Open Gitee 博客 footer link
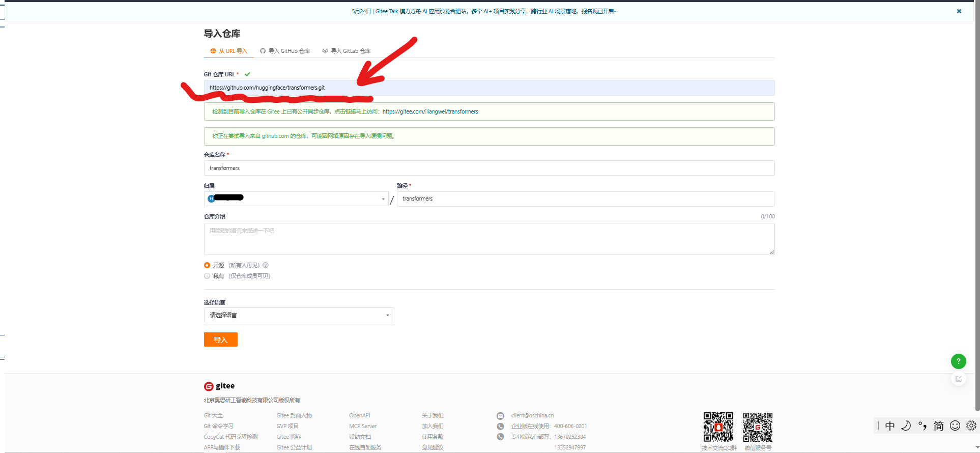Image resolution: width=980 pixels, height=453 pixels. [x=289, y=437]
